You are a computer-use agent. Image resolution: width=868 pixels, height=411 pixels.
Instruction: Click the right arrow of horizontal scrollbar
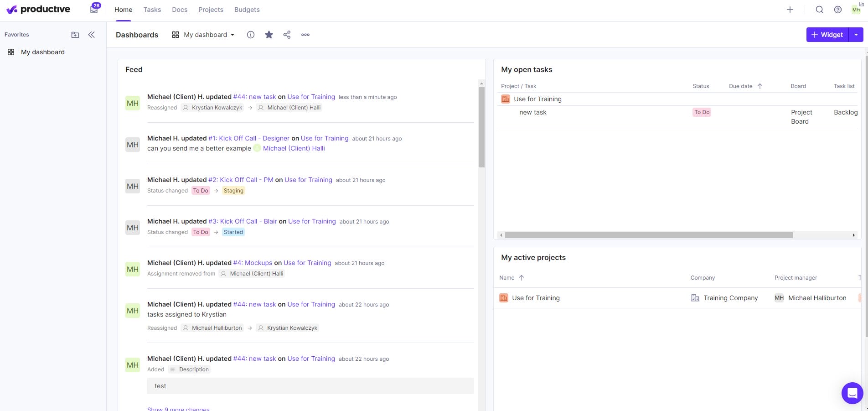(853, 235)
